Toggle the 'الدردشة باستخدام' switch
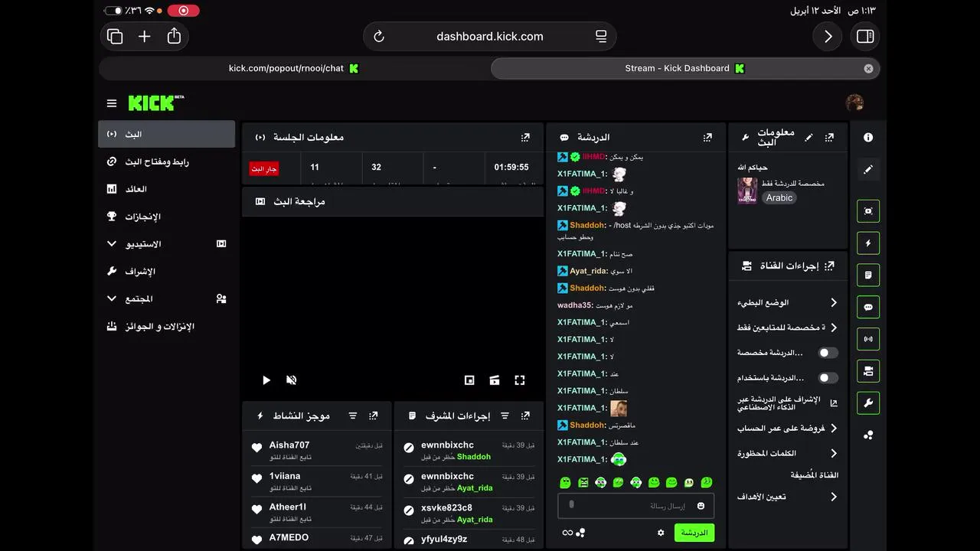The width and height of the screenshot is (980, 551). coord(828,377)
